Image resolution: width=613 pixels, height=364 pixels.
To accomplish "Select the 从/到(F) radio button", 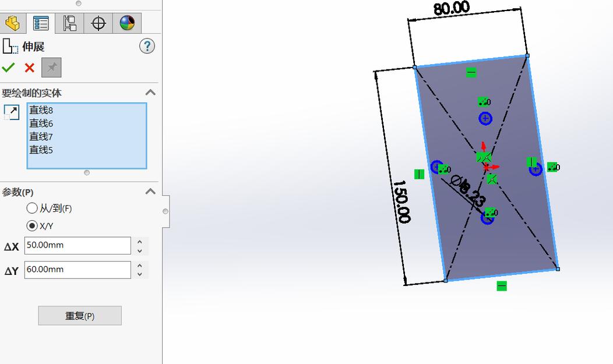I will pyautogui.click(x=33, y=208).
